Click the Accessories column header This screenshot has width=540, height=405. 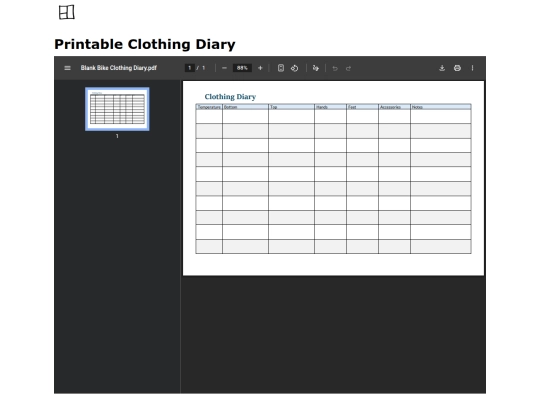click(x=394, y=107)
